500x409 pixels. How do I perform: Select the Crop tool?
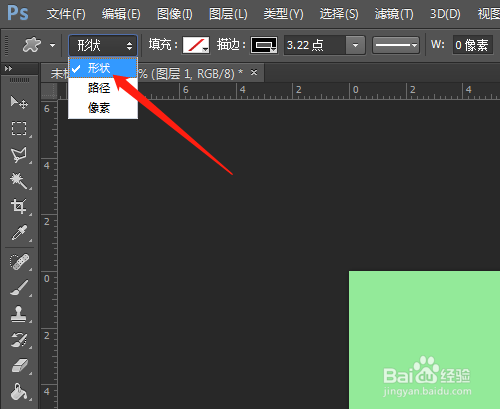click(x=19, y=206)
